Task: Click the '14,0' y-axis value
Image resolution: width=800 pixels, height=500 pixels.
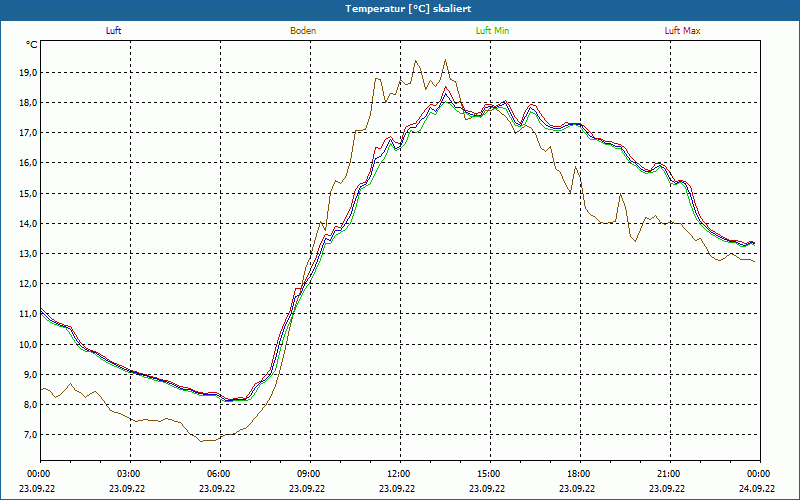Action: click(29, 223)
